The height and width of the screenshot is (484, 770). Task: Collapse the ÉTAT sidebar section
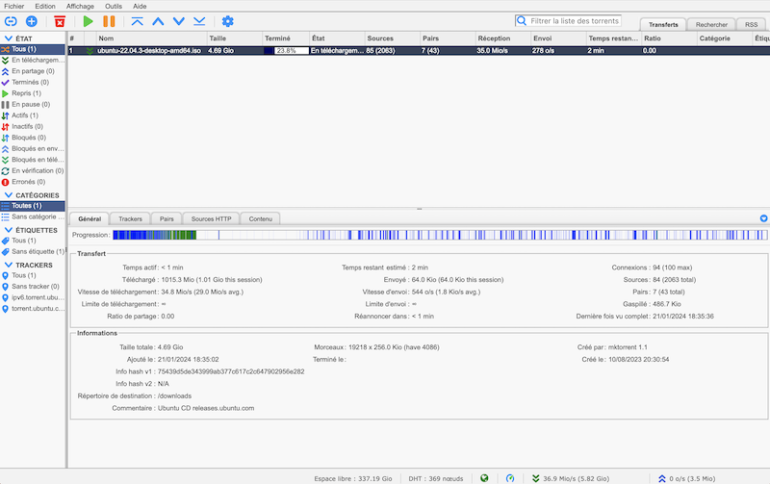coord(8,38)
